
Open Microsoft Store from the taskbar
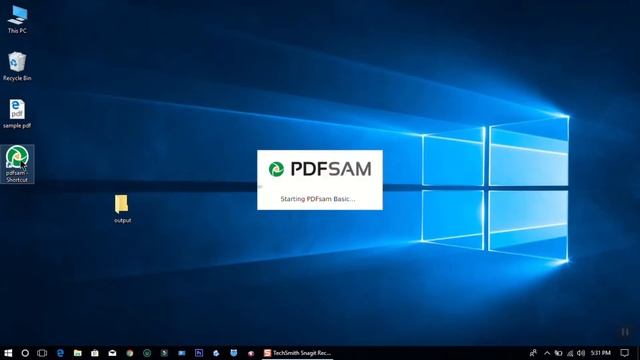click(x=95, y=353)
